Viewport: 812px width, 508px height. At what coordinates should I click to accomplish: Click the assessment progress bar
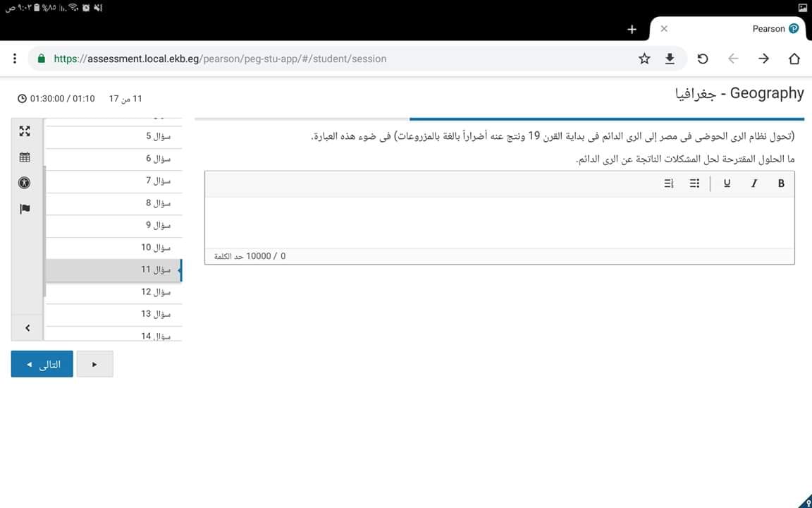click(x=499, y=119)
